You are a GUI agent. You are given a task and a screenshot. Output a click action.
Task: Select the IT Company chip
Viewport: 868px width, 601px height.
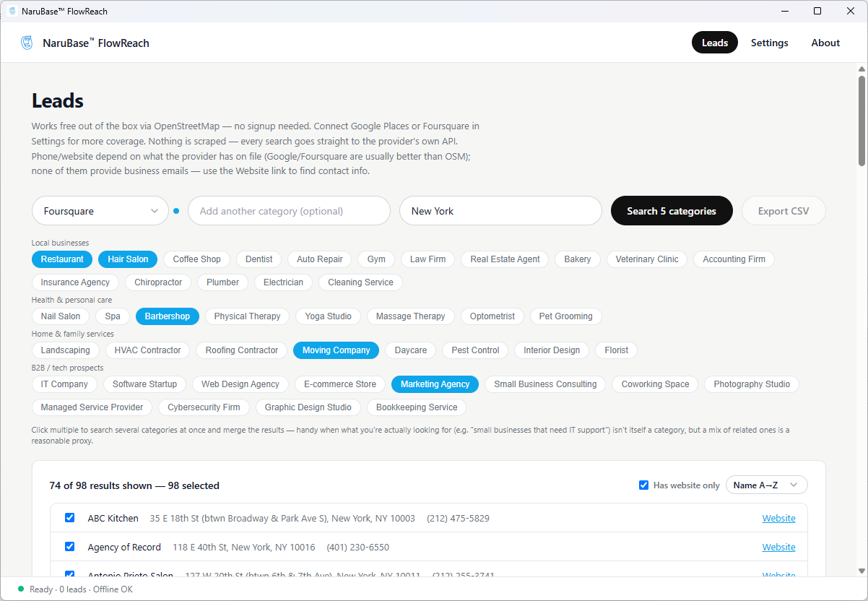pyautogui.click(x=65, y=384)
